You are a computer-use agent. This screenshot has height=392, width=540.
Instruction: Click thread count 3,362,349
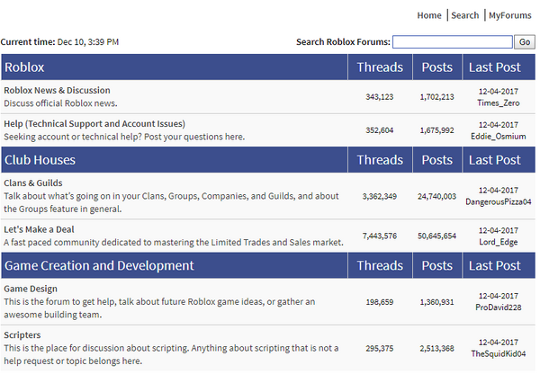[380, 197]
